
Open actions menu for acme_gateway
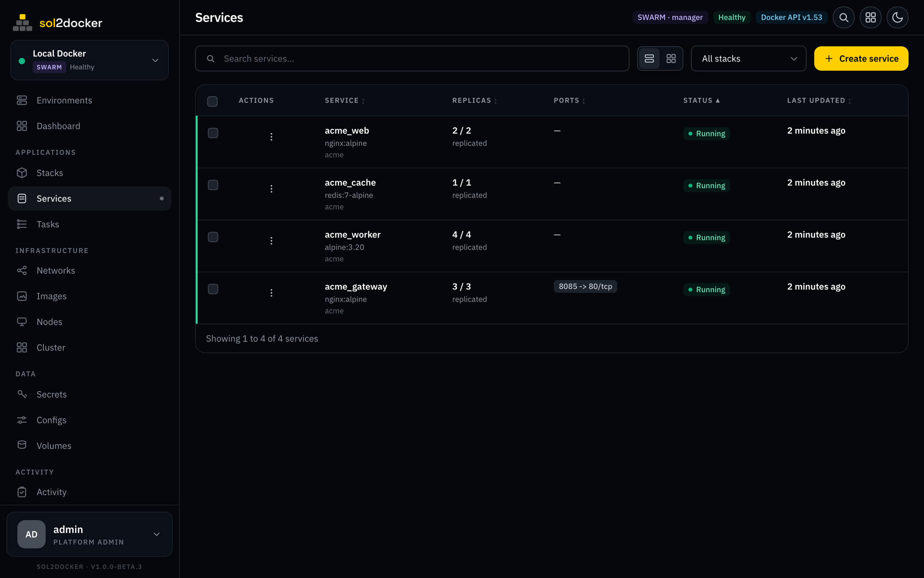click(x=271, y=293)
